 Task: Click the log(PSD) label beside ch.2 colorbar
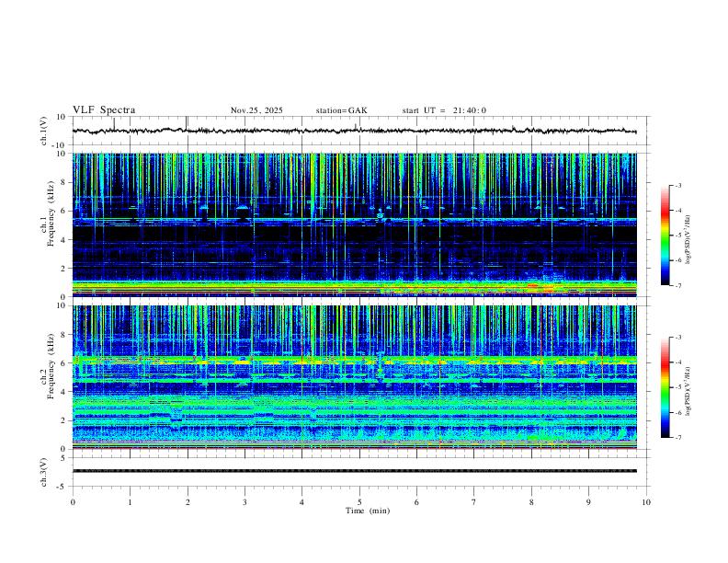[x=688, y=391]
